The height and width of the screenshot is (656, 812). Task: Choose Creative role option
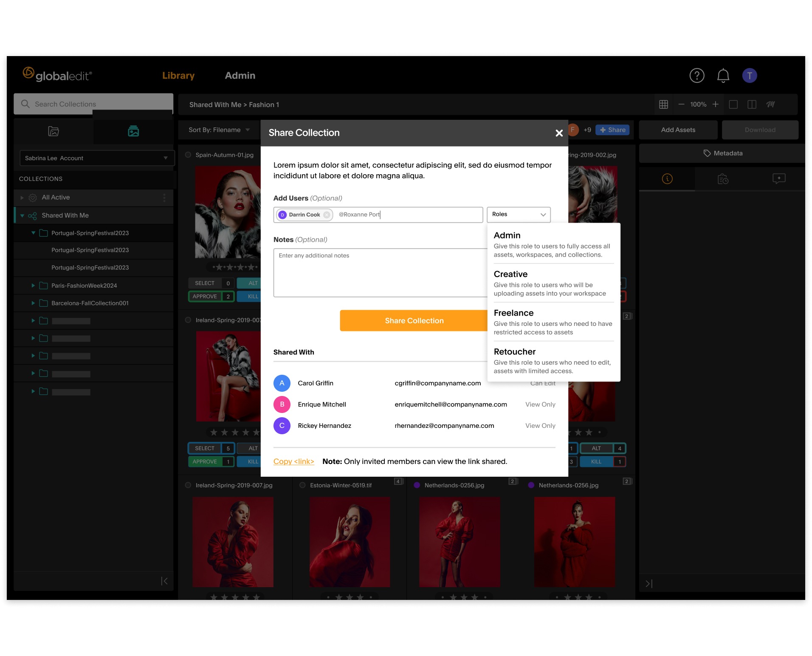coord(554,283)
